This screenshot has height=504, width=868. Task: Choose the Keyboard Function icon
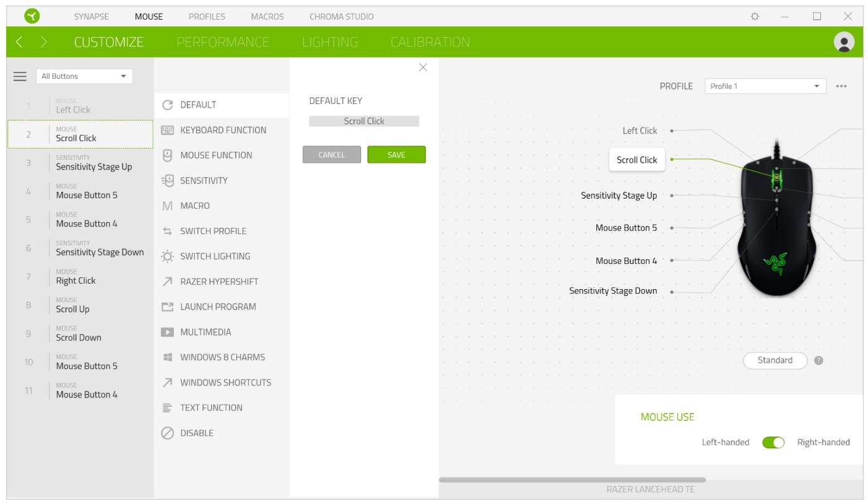point(167,130)
